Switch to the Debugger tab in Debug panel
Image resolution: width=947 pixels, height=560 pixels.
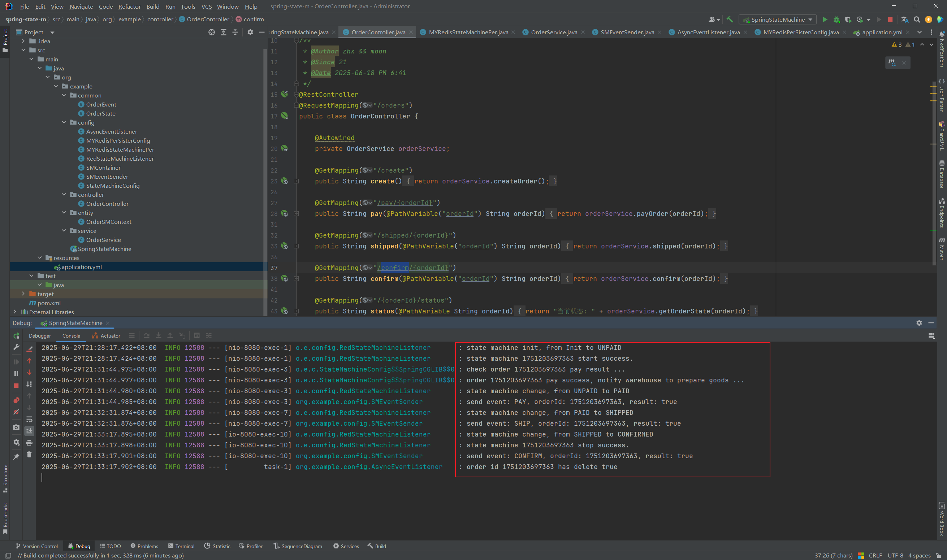pos(40,336)
